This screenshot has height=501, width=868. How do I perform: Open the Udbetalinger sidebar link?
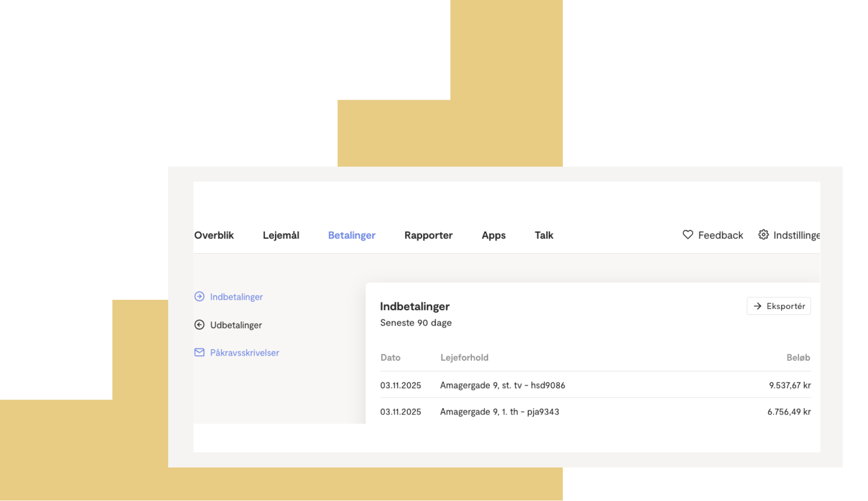(236, 325)
